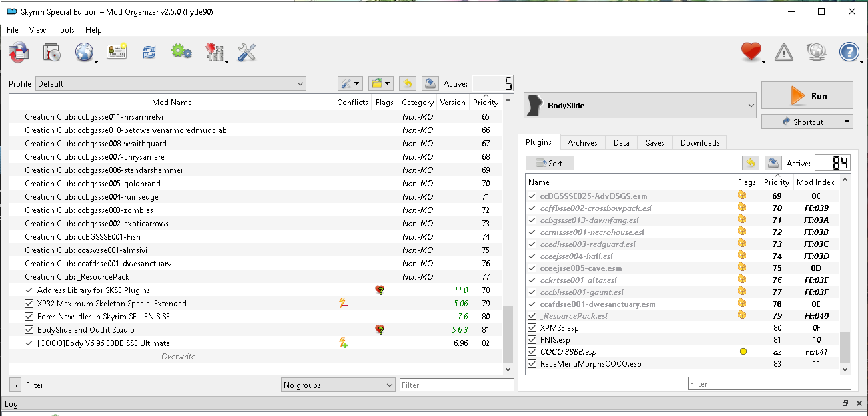Disable Fores New Idles FNIS SE mod
This screenshot has height=416, width=868.
(x=29, y=317)
